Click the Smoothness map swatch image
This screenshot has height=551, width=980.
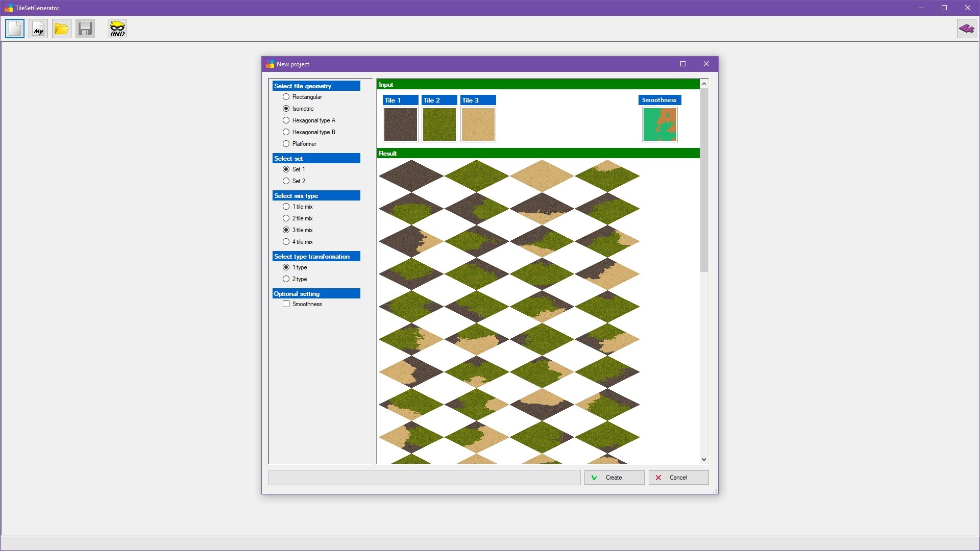click(x=660, y=124)
